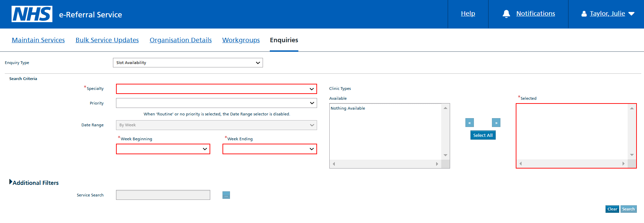
Task: Click the 'Clinic Types' label
Action: 340,89
